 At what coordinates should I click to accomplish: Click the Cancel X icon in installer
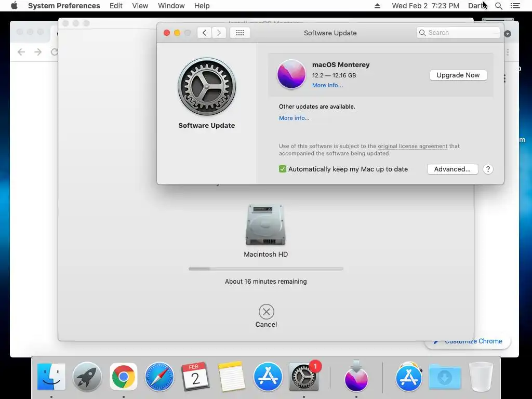(267, 312)
